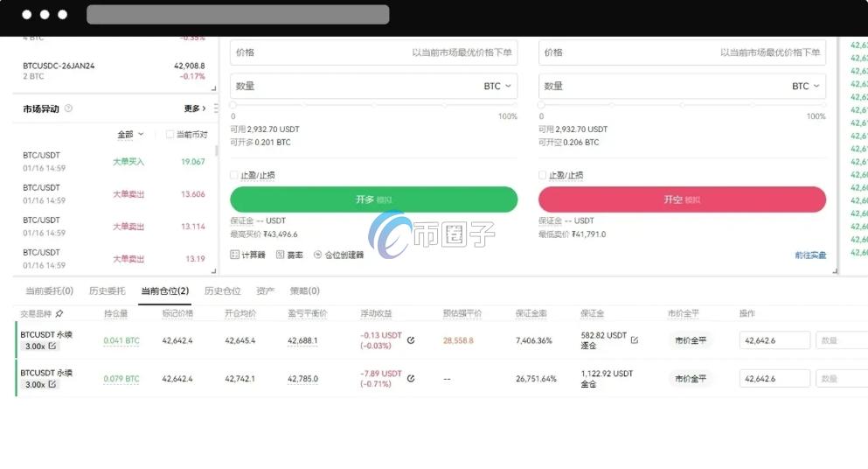Click the 大单卖出 13.19 market movement row
Viewport: 868px width, 469px height.
click(x=114, y=259)
